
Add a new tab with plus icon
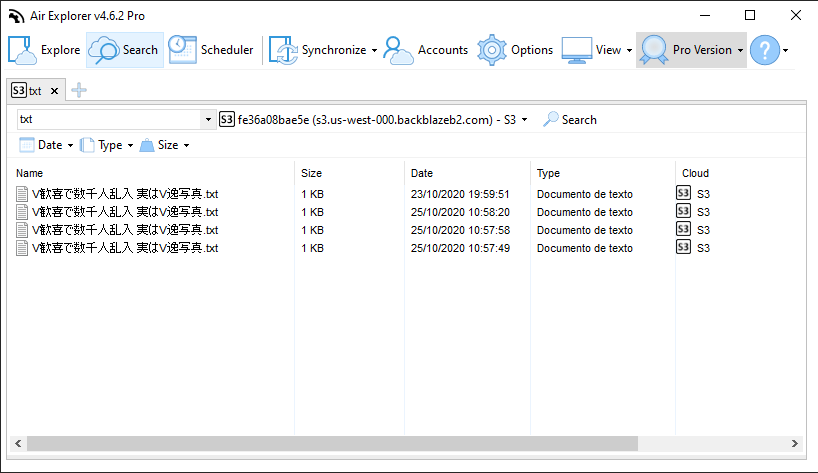click(79, 90)
